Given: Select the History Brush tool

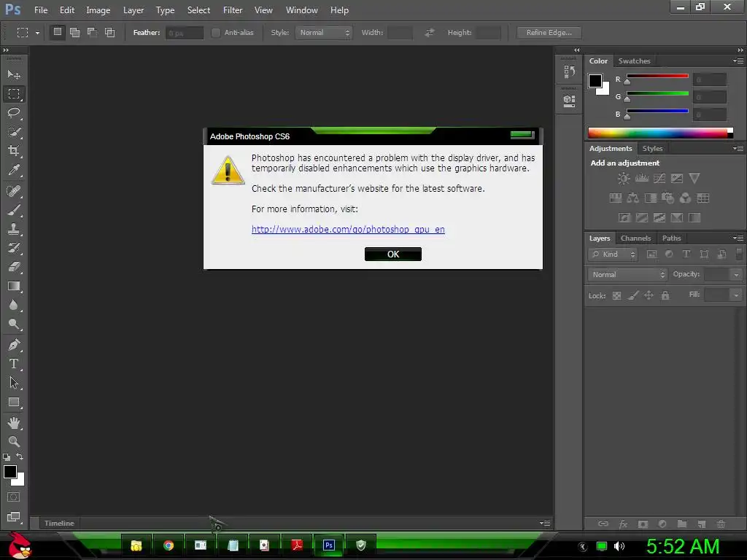Looking at the screenshot, I should click(14, 248).
